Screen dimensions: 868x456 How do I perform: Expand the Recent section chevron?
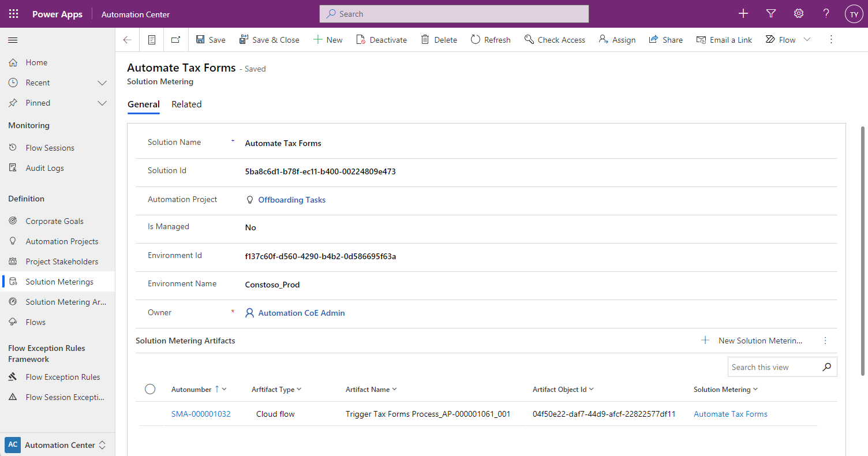coord(102,83)
